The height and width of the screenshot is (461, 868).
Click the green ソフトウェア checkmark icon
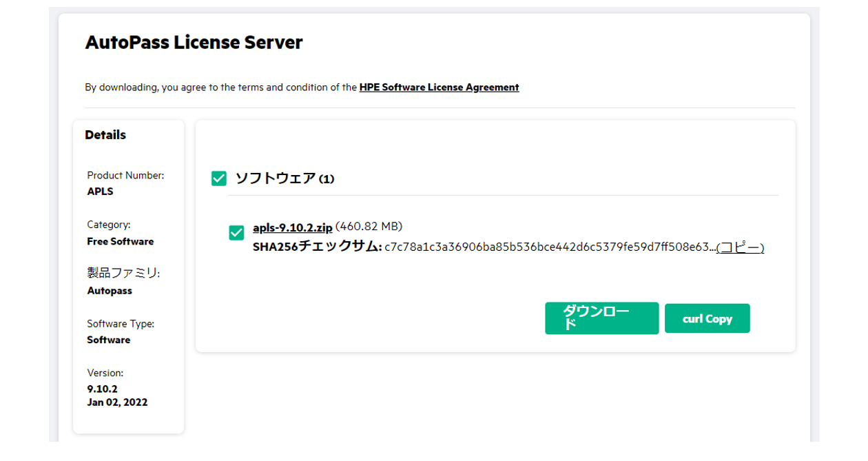(x=218, y=178)
